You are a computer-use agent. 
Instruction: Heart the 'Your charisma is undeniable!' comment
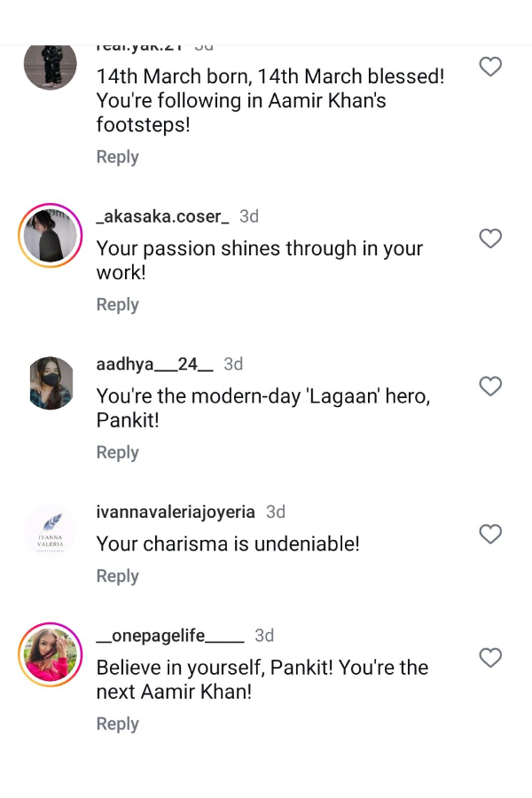490,534
